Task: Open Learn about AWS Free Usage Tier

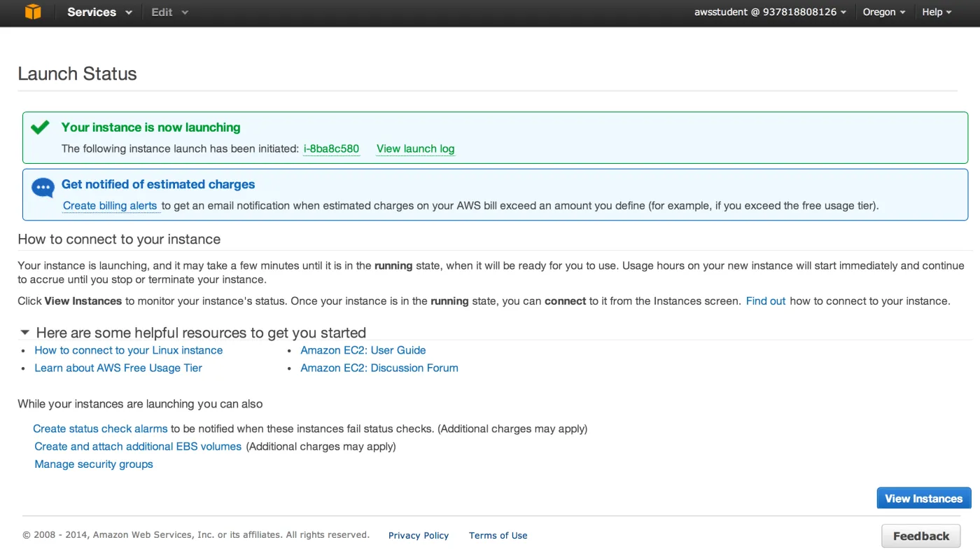Action: tap(118, 368)
